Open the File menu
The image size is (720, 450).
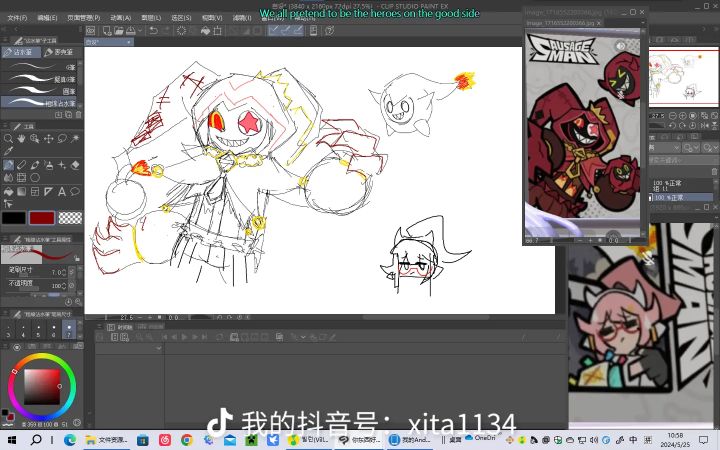tap(17, 18)
